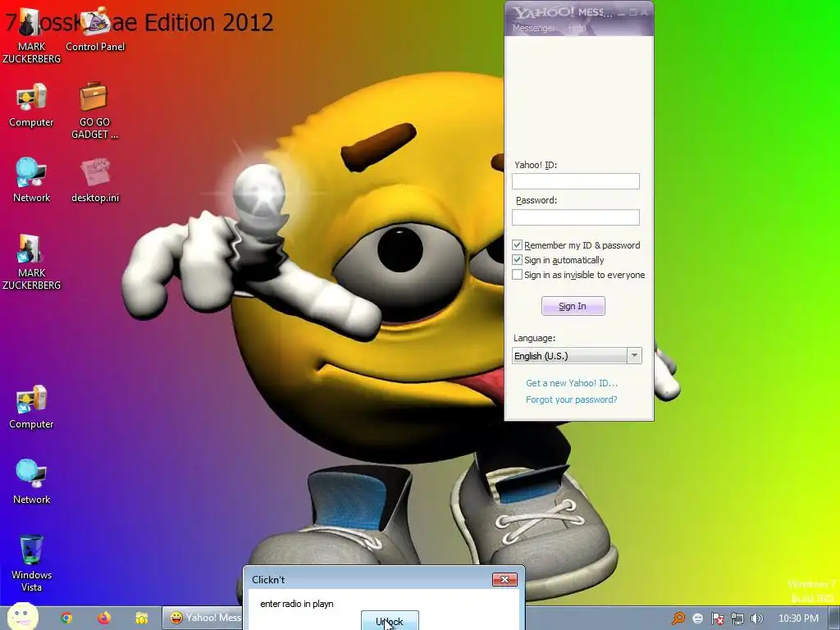Toggle Sign in automatically checkbox
This screenshot has width=840, height=630.
click(x=517, y=260)
